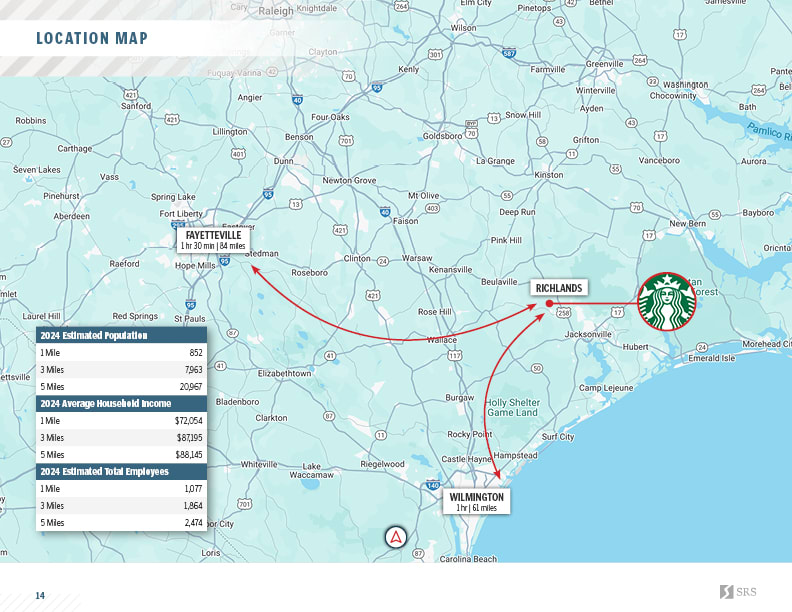
Task: Click the Rocky Point label
Action: pyautogui.click(x=469, y=434)
